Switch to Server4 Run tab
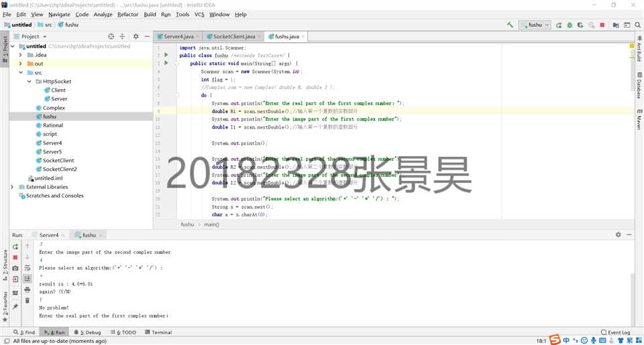 tap(48, 235)
